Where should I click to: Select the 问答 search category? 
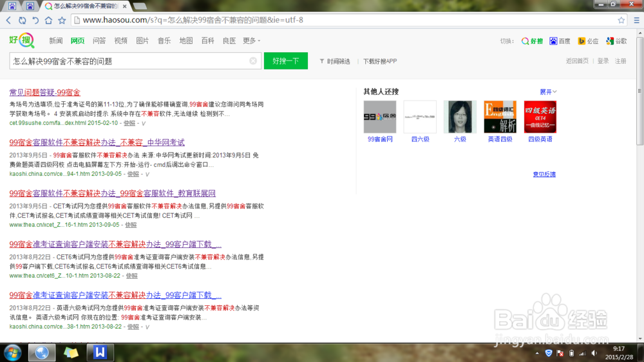99,41
